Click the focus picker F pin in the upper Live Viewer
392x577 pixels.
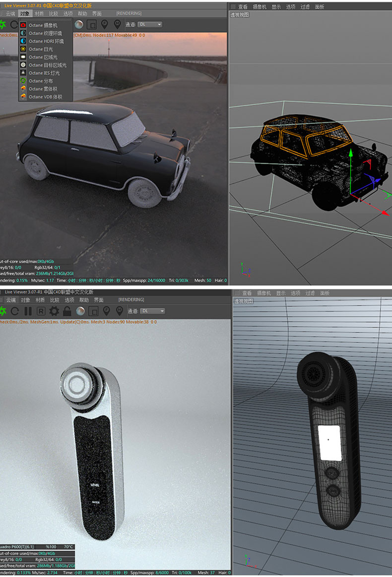click(x=104, y=25)
